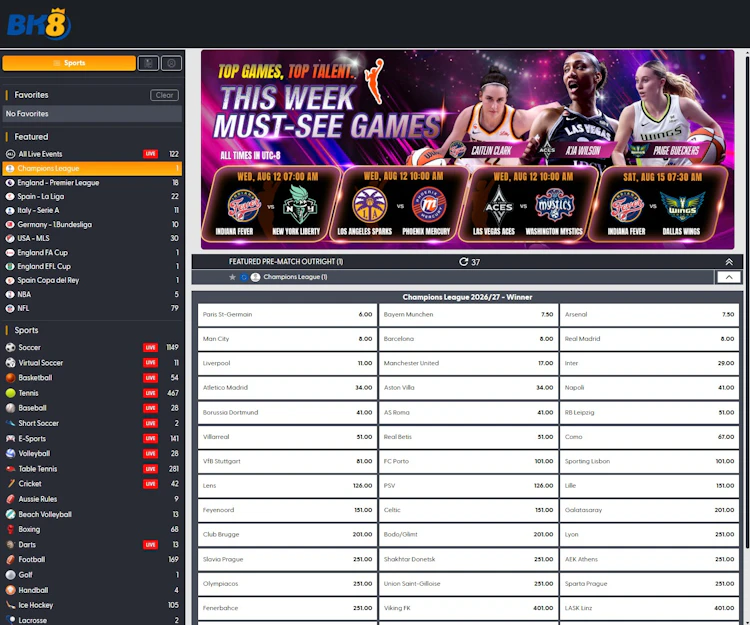Bet on Paris St-Germain at 6.00

pos(287,315)
